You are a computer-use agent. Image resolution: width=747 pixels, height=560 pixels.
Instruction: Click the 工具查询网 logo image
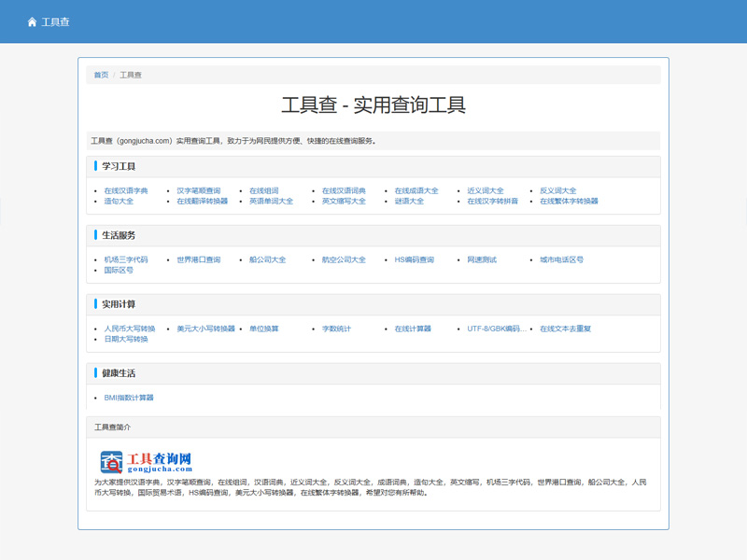pos(146,461)
